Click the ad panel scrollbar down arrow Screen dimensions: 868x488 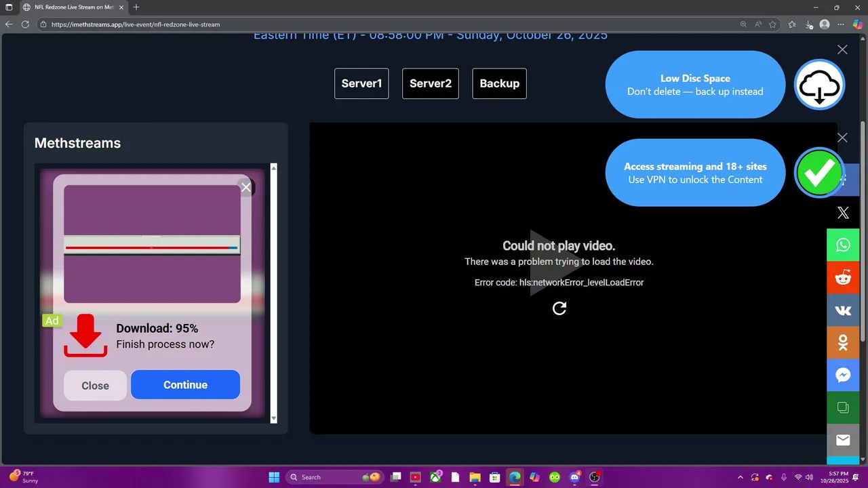274,420
